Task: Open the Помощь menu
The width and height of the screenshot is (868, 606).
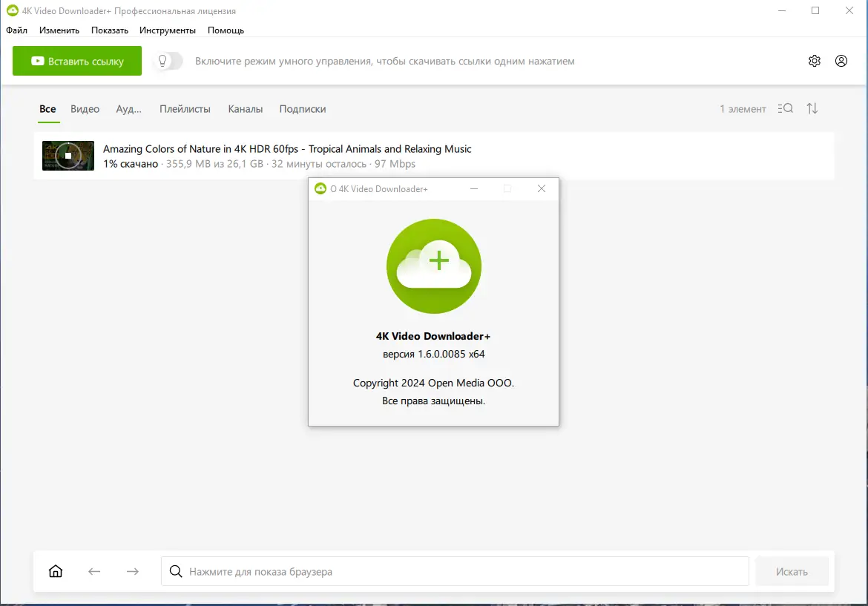Action: [226, 30]
